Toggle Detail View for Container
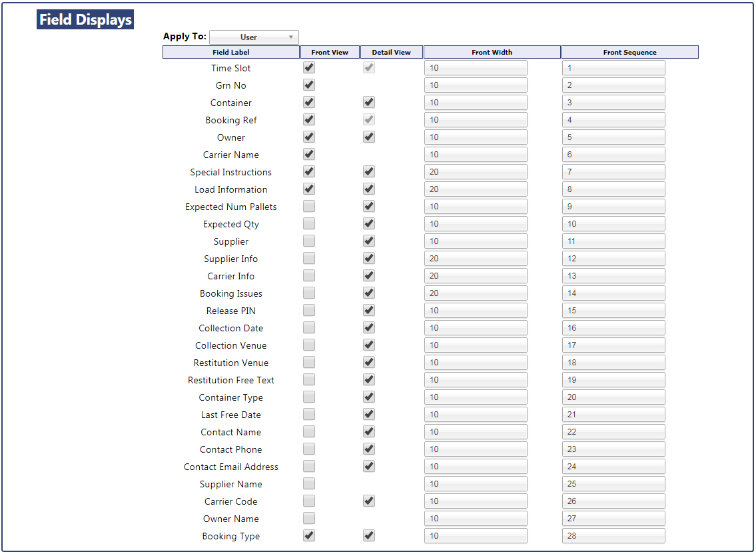The height and width of the screenshot is (554, 756). [369, 102]
